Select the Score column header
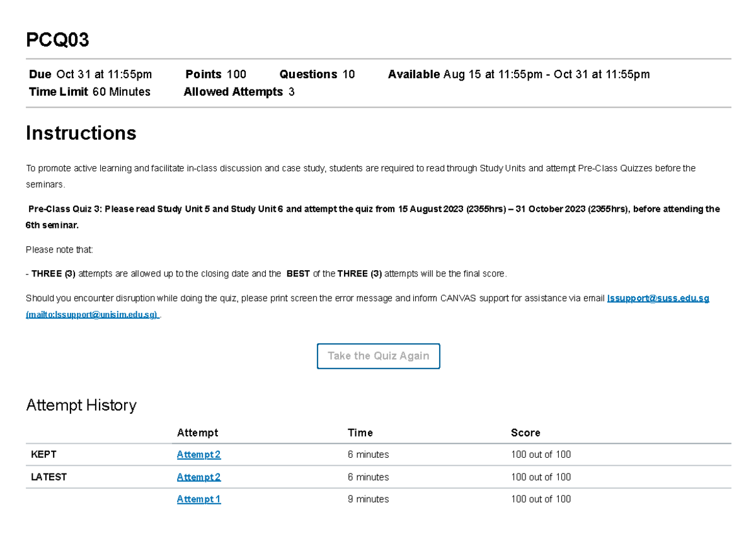Screen dimensions: 756x534 click(x=525, y=433)
